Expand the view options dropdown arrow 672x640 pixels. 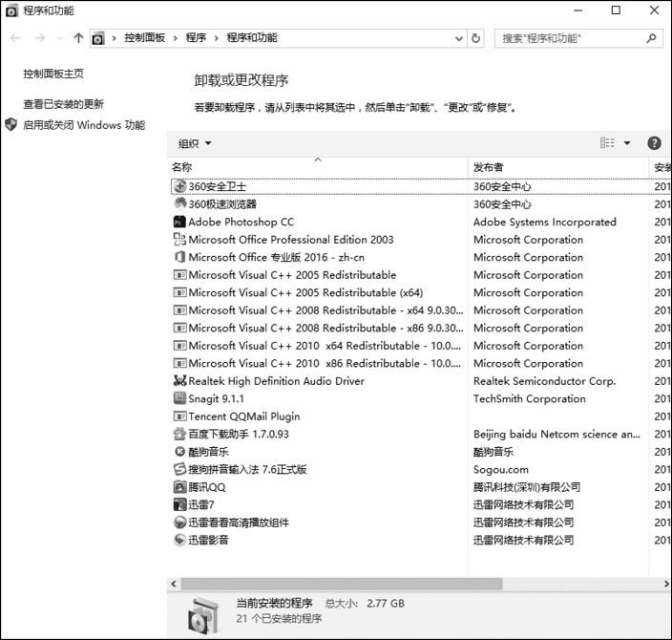[627, 143]
